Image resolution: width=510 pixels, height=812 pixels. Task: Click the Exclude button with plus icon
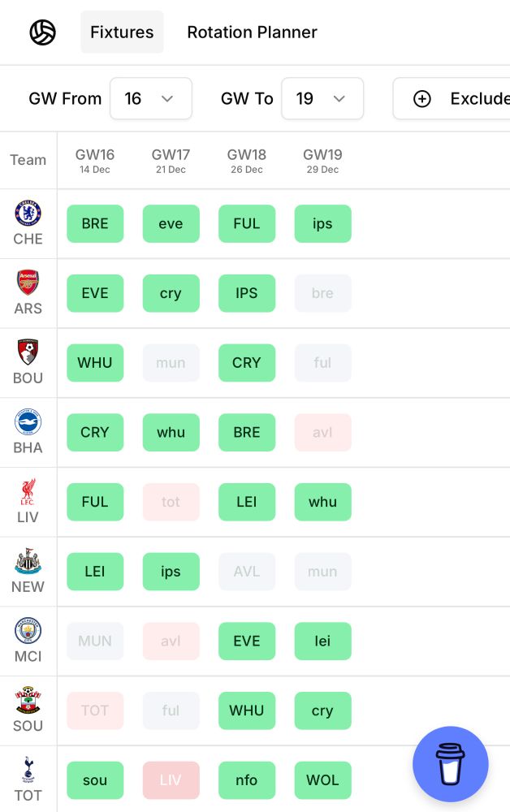tap(452, 98)
